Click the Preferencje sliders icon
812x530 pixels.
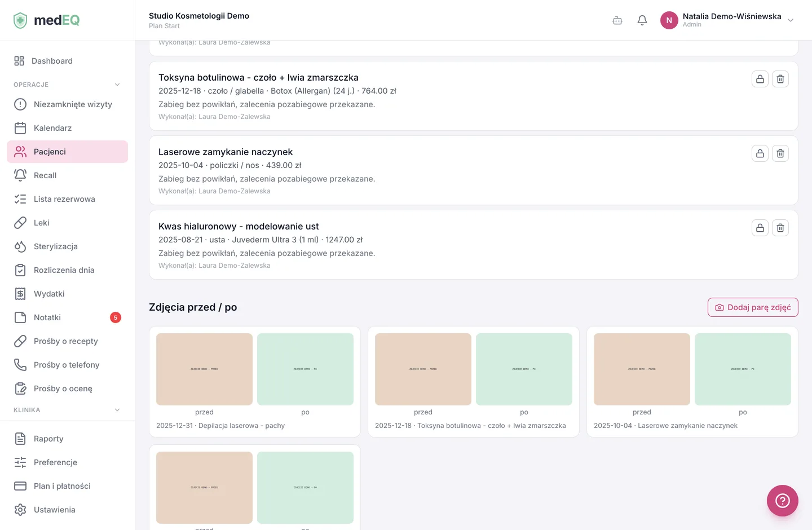point(20,462)
